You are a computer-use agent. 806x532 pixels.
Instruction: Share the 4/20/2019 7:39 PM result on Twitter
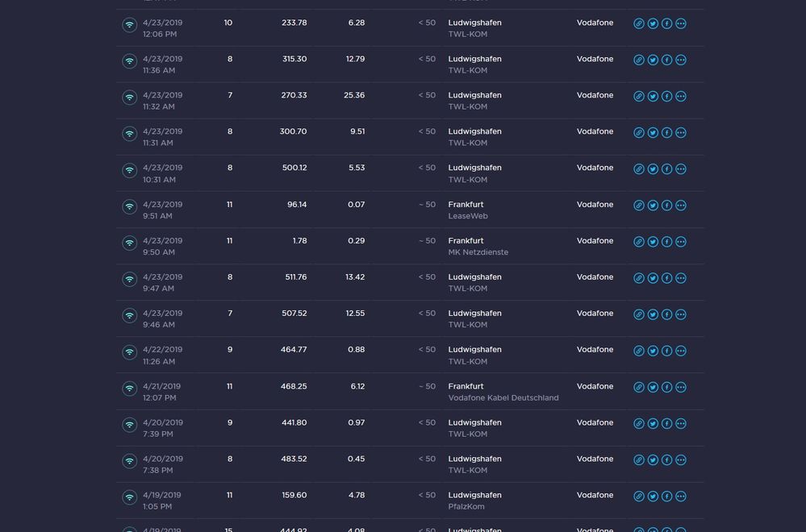pyautogui.click(x=653, y=424)
